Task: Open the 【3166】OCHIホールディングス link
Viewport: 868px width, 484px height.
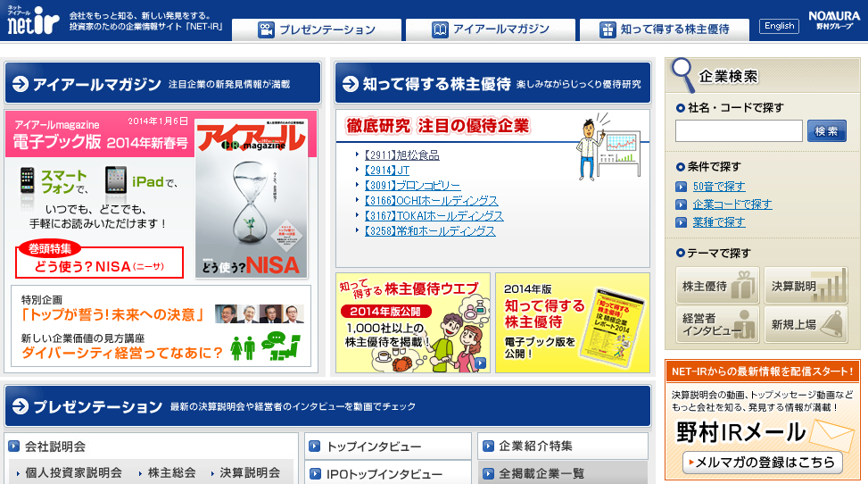Action: click(431, 201)
